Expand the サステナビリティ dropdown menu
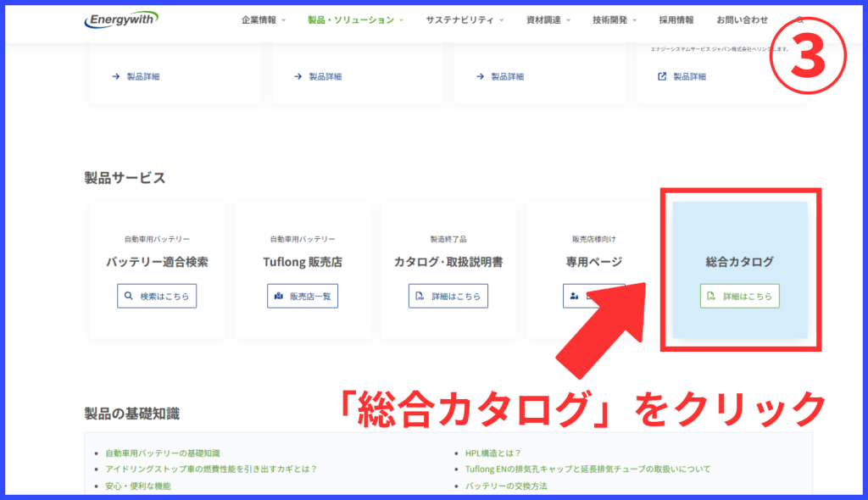The width and height of the screenshot is (868, 500). 465,19
